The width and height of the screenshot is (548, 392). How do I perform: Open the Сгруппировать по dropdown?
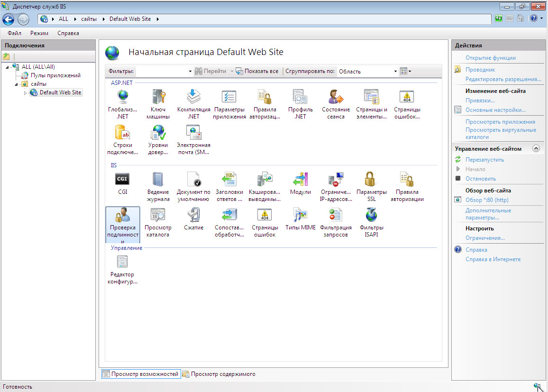click(x=395, y=72)
